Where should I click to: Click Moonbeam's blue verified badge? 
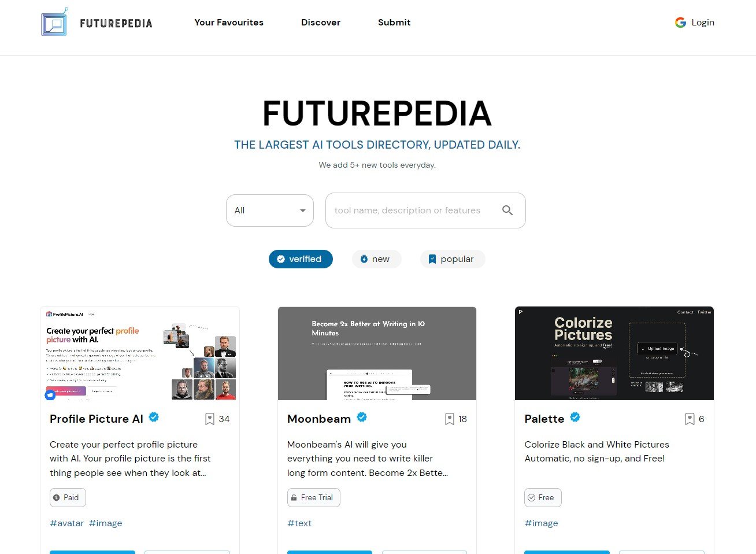click(x=362, y=417)
